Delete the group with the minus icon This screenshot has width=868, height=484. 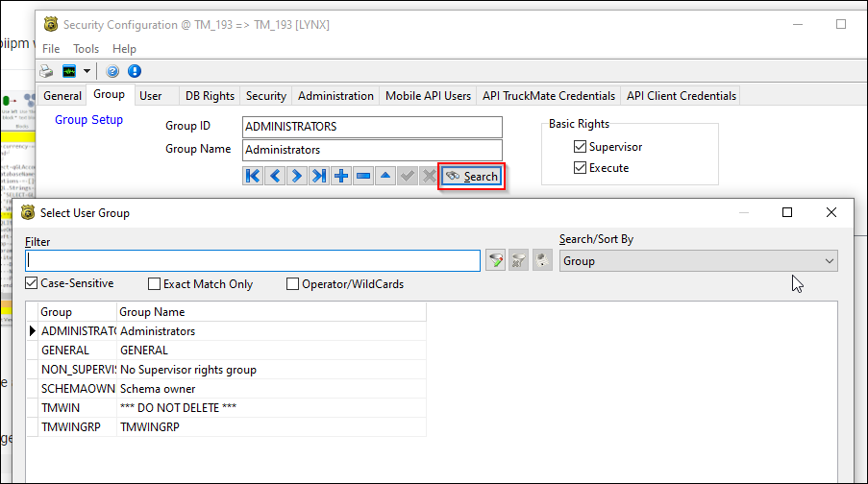click(363, 177)
